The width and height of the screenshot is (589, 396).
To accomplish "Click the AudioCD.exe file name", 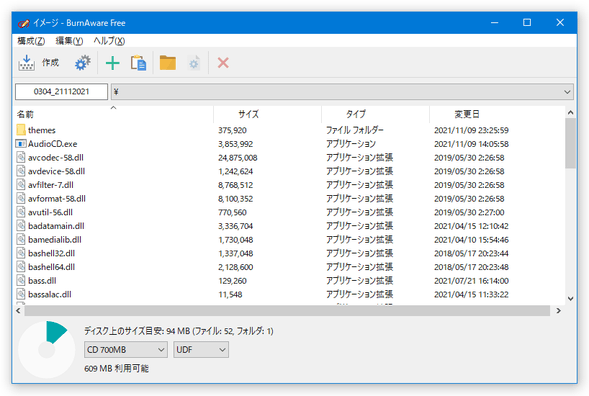I will click(53, 144).
